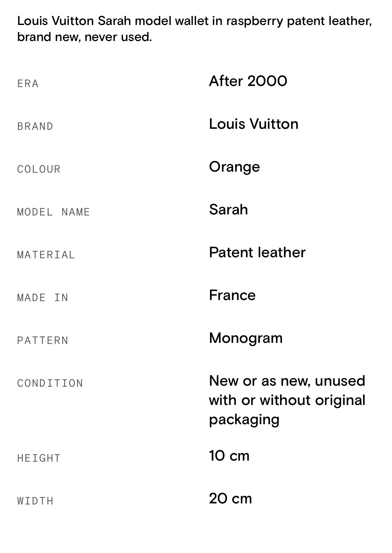This screenshot has width=392, height=553.
Task: Tap the Louis Vuitton brand value
Action: [x=253, y=124]
